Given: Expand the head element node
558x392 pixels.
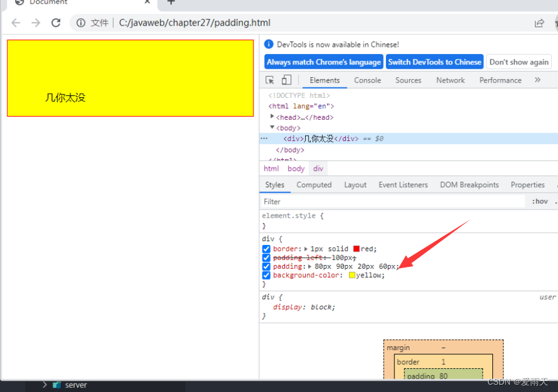Looking at the screenshot, I should pyautogui.click(x=272, y=116).
